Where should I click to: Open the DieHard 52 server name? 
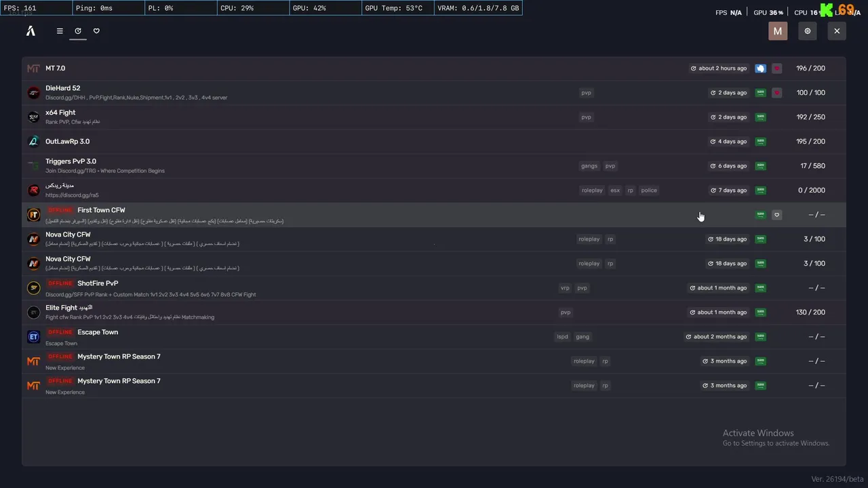point(62,88)
